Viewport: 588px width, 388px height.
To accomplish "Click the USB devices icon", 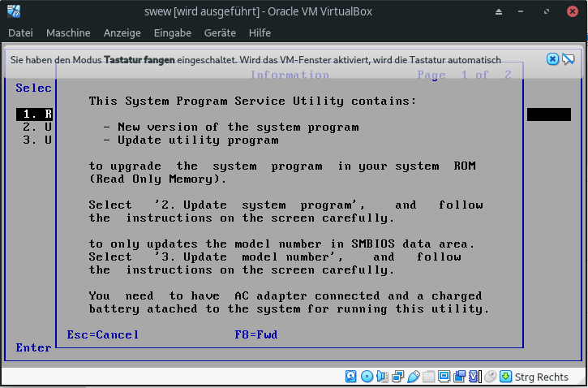I will point(413,377).
